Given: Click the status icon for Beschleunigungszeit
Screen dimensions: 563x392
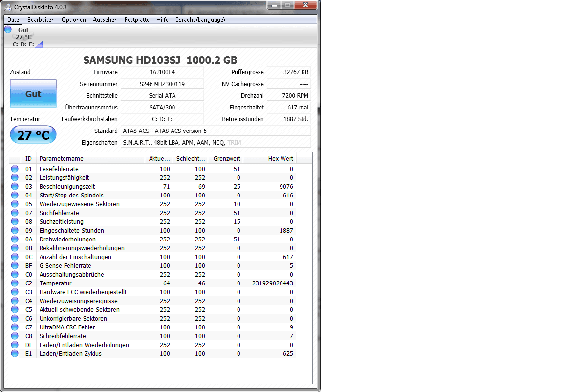Looking at the screenshot, I should [15, 186].
